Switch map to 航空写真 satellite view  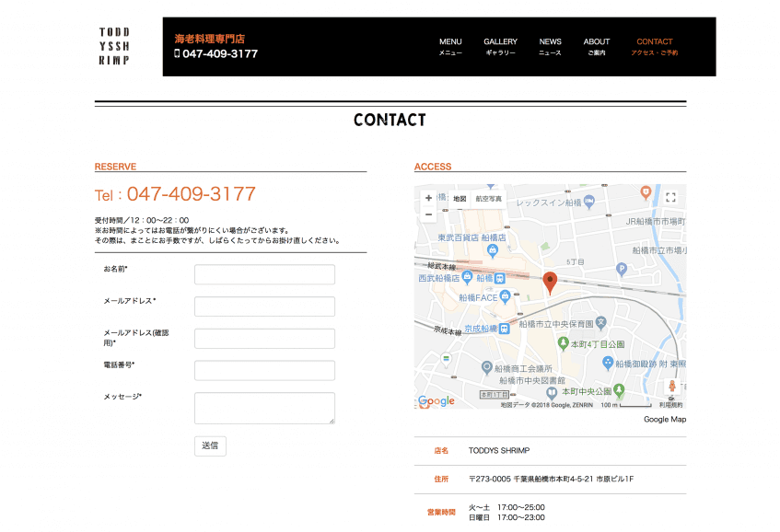488,199
